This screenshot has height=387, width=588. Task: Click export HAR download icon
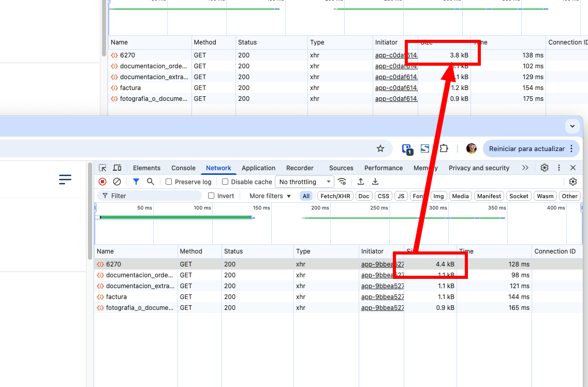point(375,182)
